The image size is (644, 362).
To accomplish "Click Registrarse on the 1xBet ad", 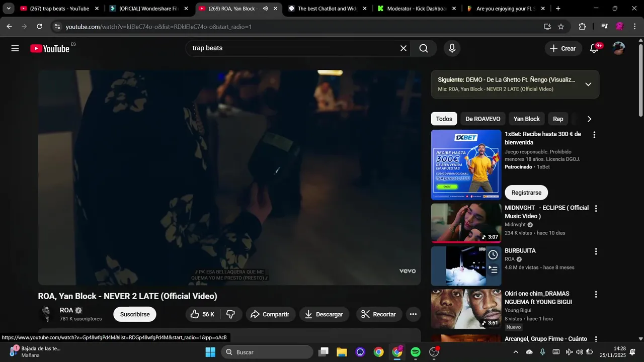I will (x=526, y=193).
